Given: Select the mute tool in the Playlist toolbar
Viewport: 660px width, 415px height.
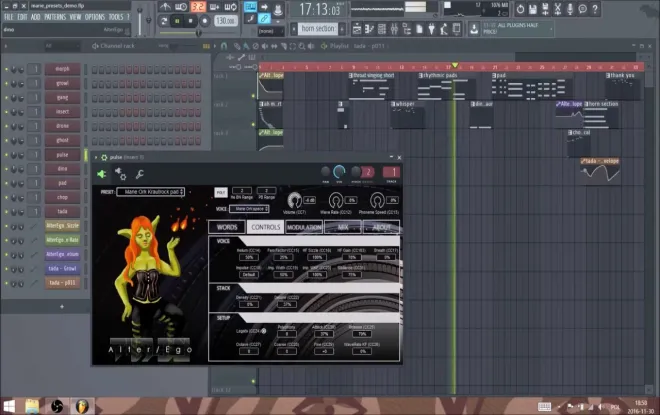Looking at the screenshot, I should (265, 46).
